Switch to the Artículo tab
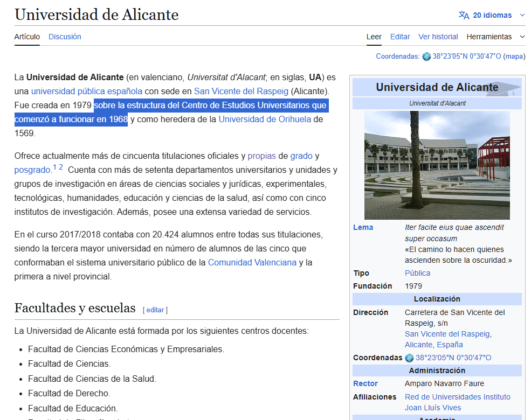The width and height of the screenshot is (531, 420). coord(27,37)
